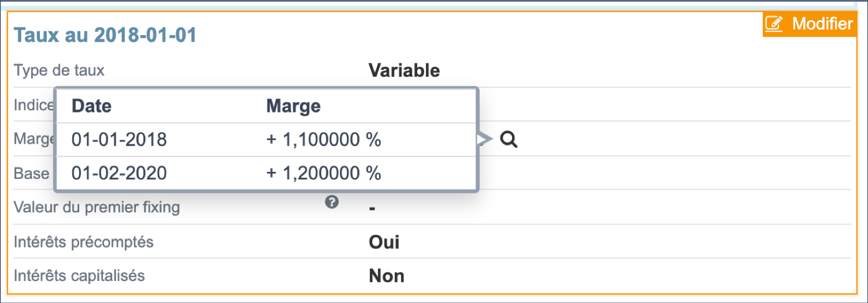Click the Variable rate type value
The width and height of the screenshot is (868, 303).
coord(404,70)
